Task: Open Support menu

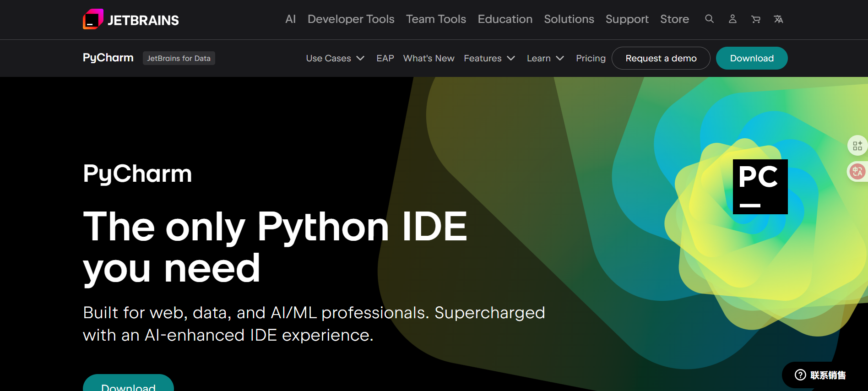Action: click(627, 19)
